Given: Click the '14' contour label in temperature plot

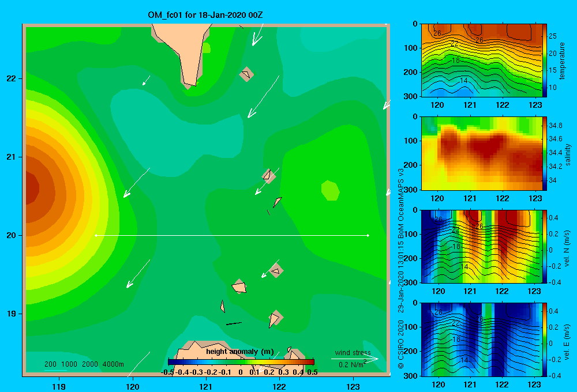Looking at the screenshot, I should pyautogui.click(x=464, y=81).
